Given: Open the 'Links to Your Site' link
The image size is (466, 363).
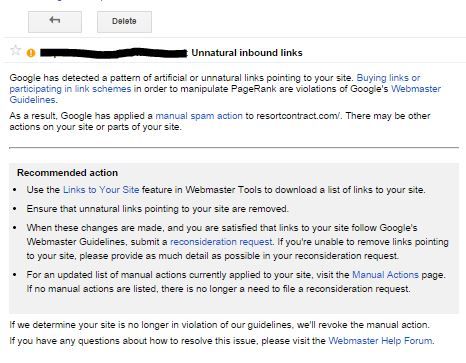Looking at the screenshot, I should coord(101,190).
